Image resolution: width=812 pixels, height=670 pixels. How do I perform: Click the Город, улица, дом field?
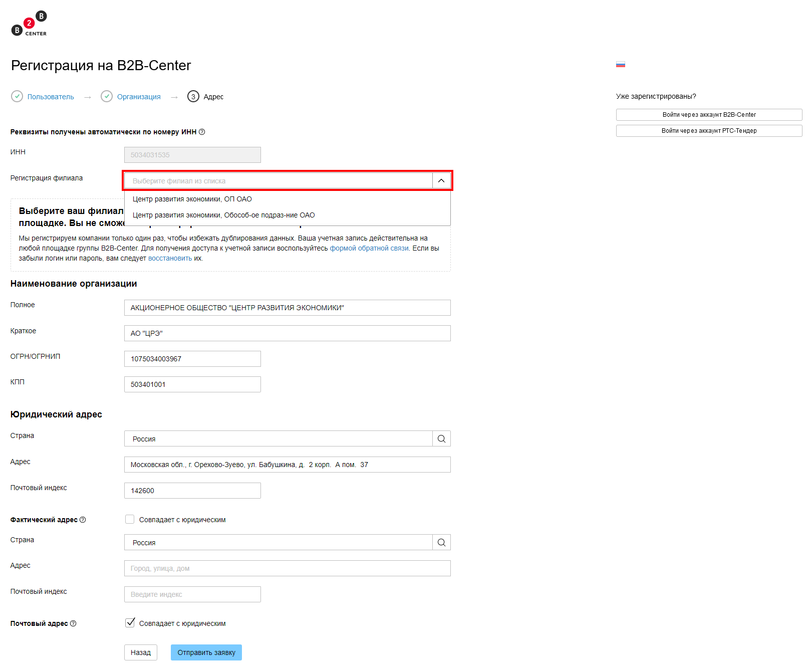(x=288, y=568)
